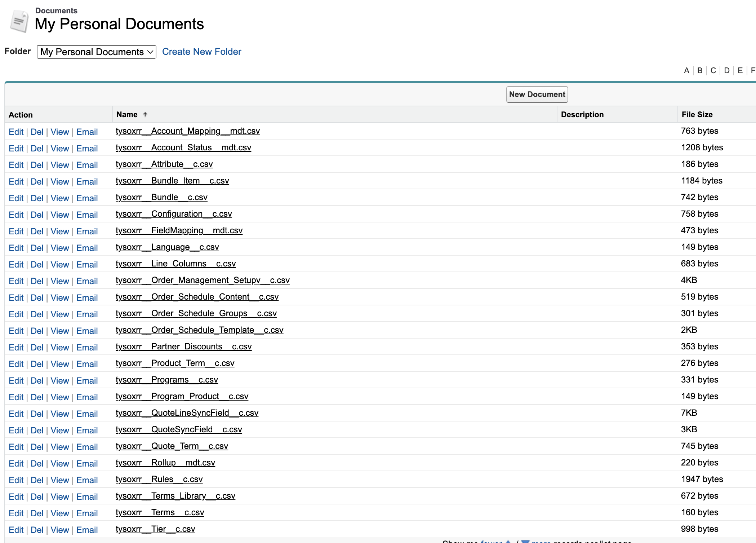Click the fewer records up arrow

508,541
